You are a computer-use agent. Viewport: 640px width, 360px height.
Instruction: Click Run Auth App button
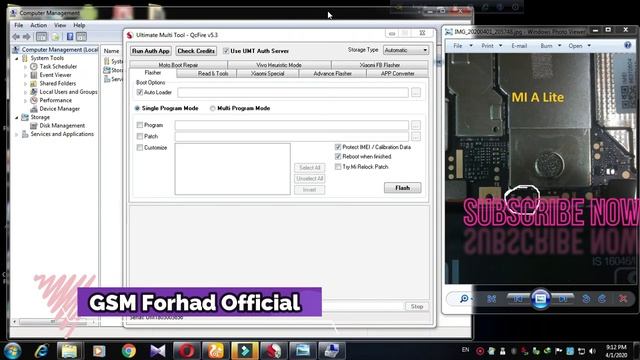pos(150,51)
